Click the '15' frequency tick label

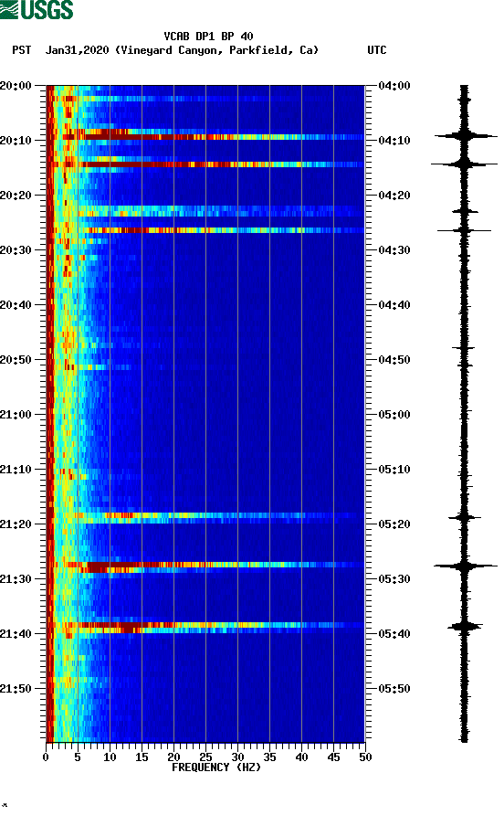pos(142,757)
